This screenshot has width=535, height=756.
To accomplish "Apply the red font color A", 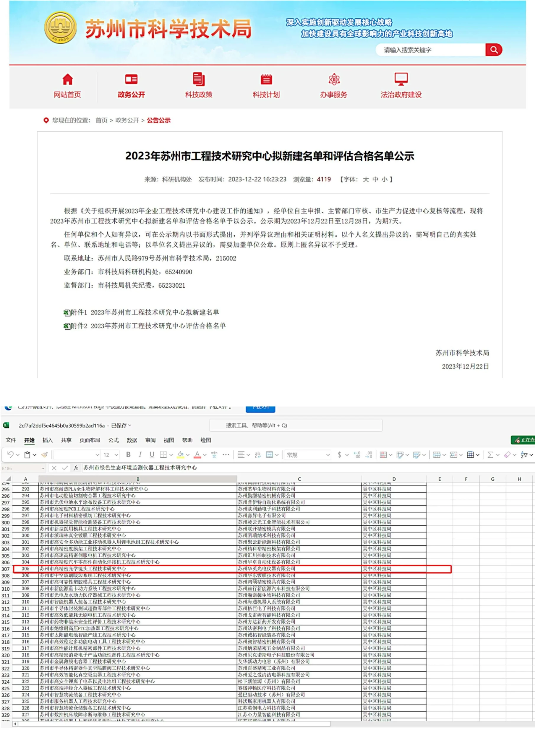I will point(197,455).
